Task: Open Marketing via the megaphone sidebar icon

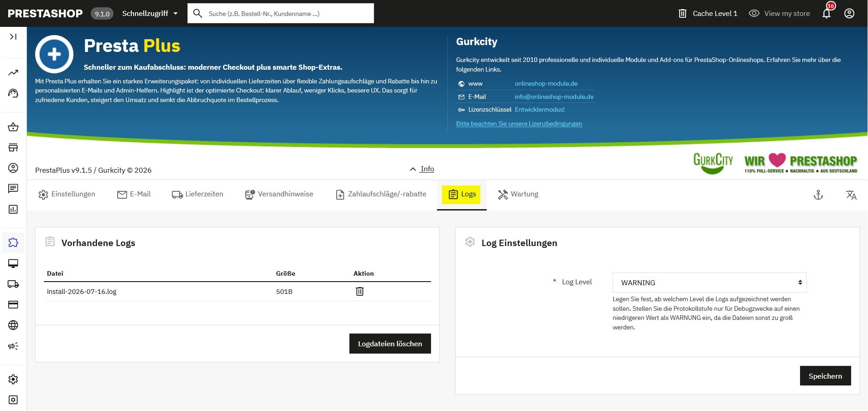Action: [x=13, y=346]
